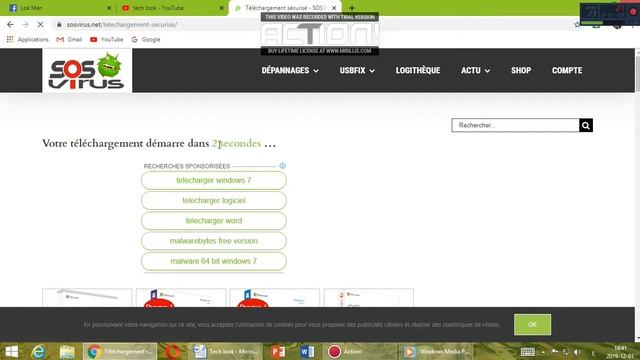The height and width of the screenshot is (360, 640).
Task: Click the search magnifier button
Action: click(x=586, y=125)
